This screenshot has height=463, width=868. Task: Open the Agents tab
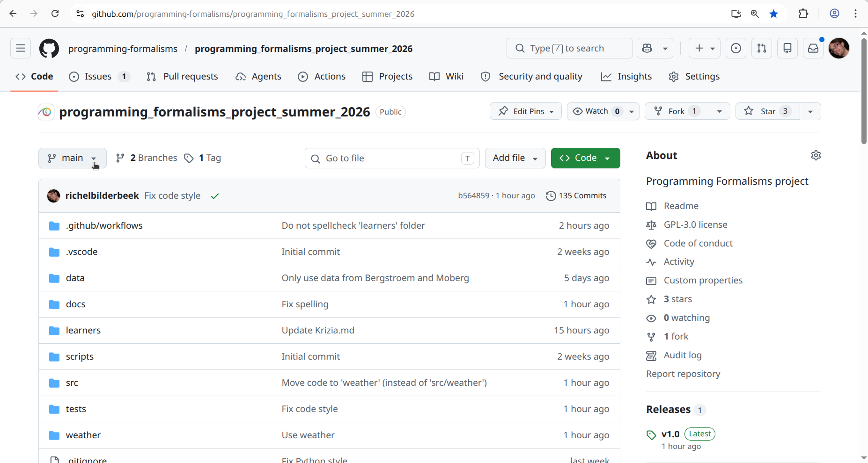(x=258, y=77)
